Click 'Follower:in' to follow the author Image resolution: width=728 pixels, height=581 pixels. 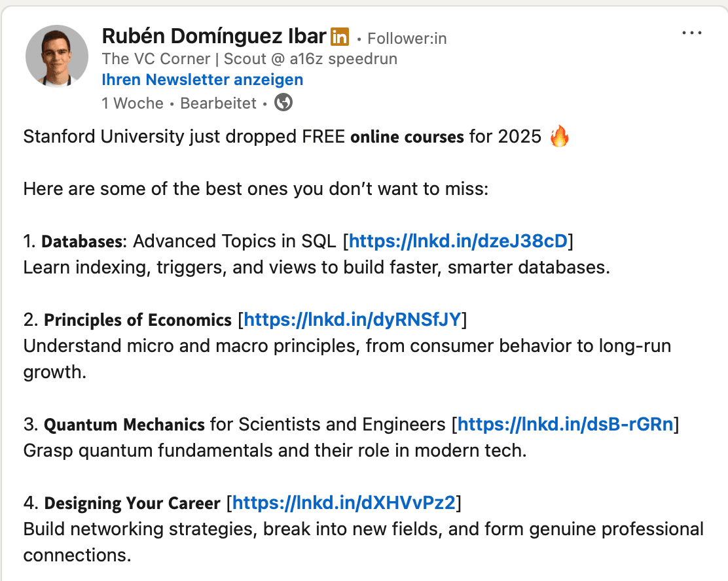(x=407, y=39)
